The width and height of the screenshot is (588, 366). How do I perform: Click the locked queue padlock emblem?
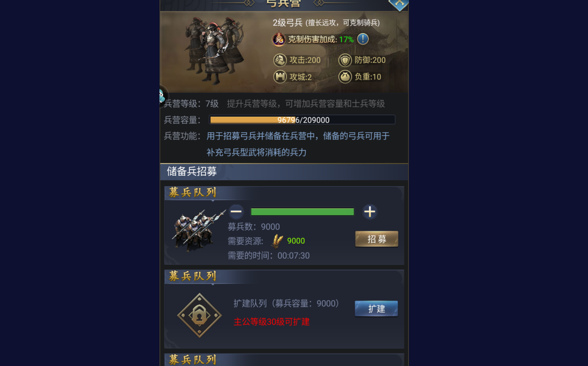200,315
